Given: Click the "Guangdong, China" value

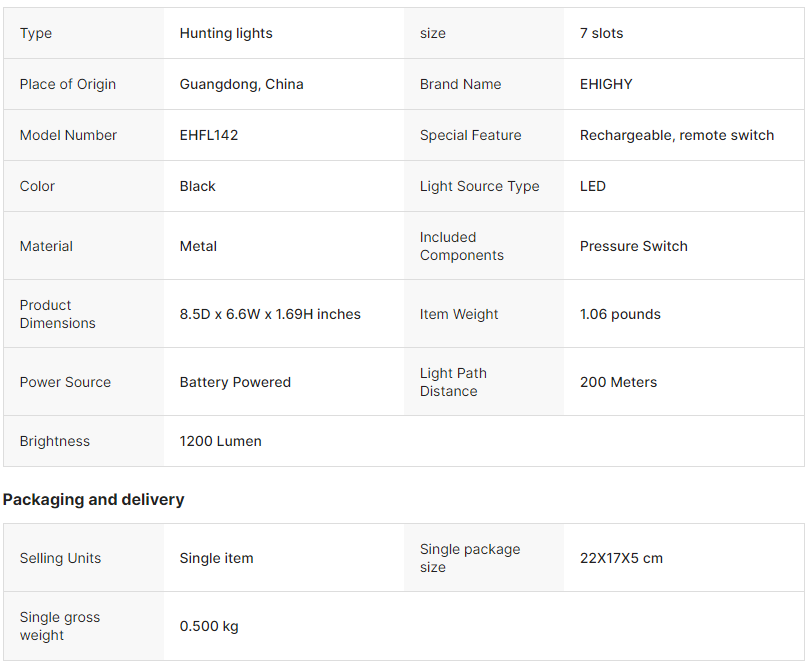Looking at the screenshot, I should [241, 84].
